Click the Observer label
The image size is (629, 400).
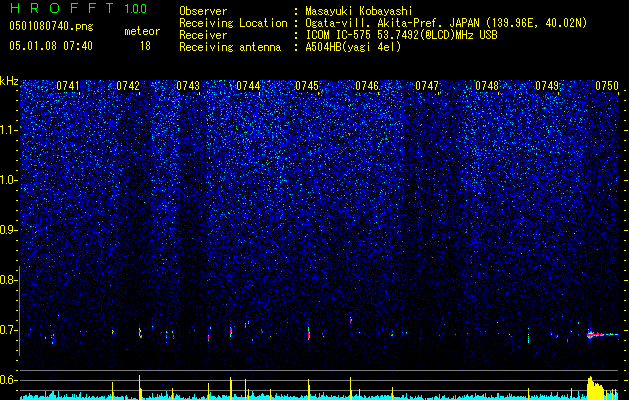coord(203,11)
